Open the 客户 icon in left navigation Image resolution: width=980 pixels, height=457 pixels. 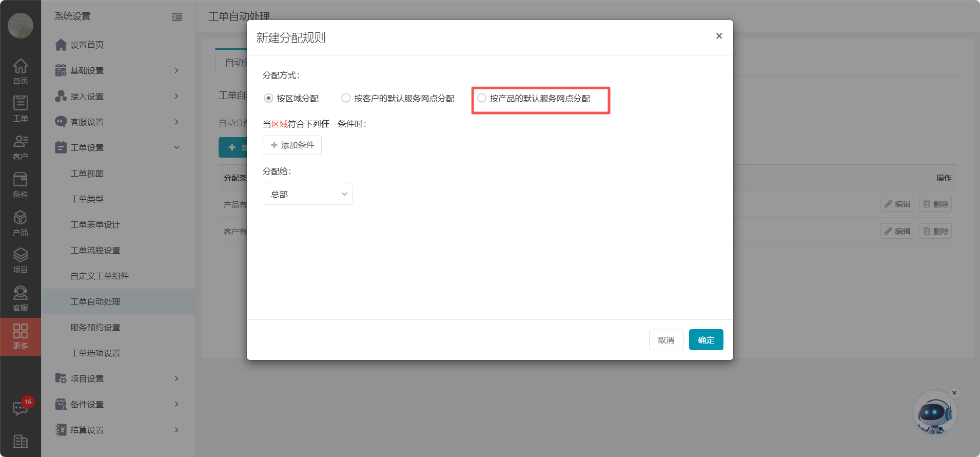[20, 146]
